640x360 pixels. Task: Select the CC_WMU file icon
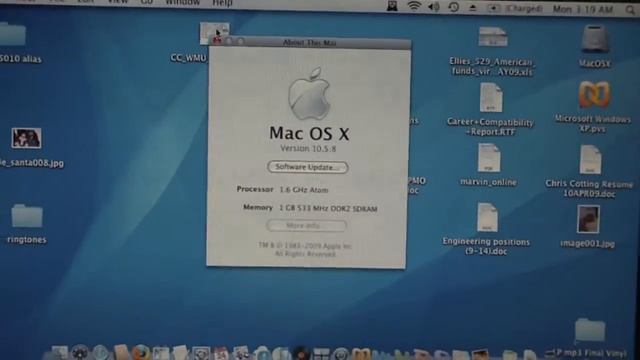click(x=214, y=33)
